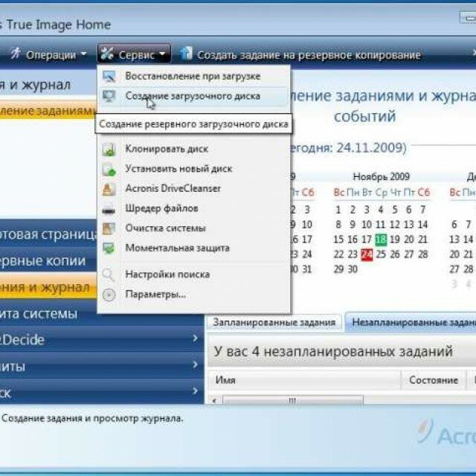Click the Шредер файлов shredder icon
This screenshot has width=476, height=476.
[109, 209]
